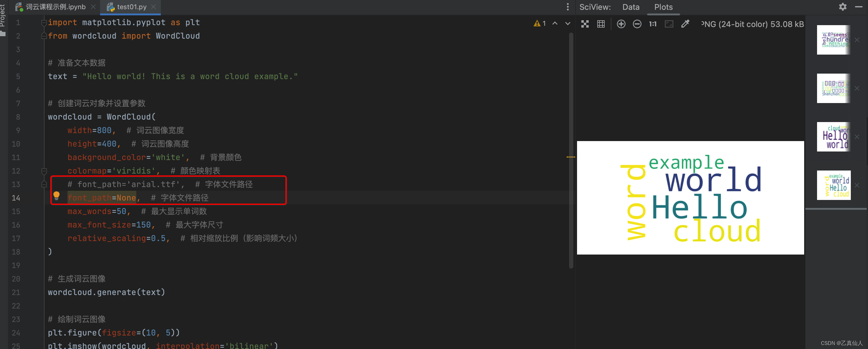The width and height of the screenshot is (868, 349).
Task: Click the large word cloud plot image
Action: tap(690, 198)
